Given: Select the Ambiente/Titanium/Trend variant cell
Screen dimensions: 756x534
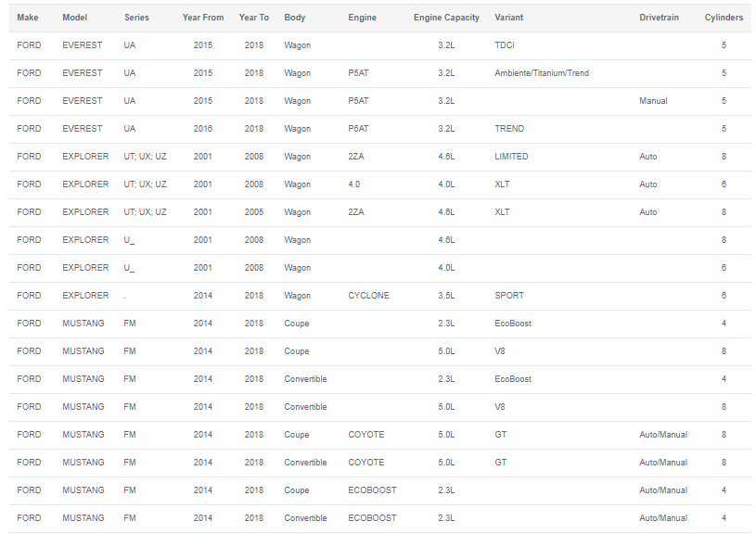Looking at the screenshot, I should [x=542, y=73].
